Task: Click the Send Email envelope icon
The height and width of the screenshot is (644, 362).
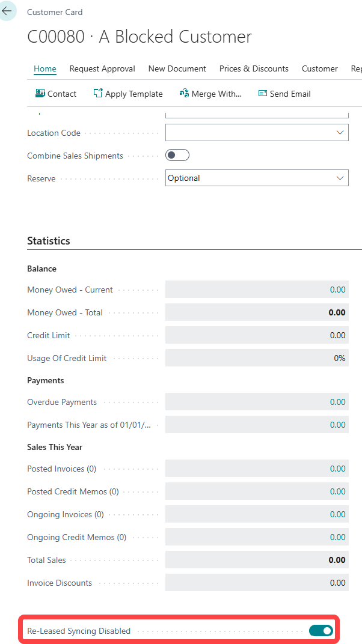Action: [262, 94]
